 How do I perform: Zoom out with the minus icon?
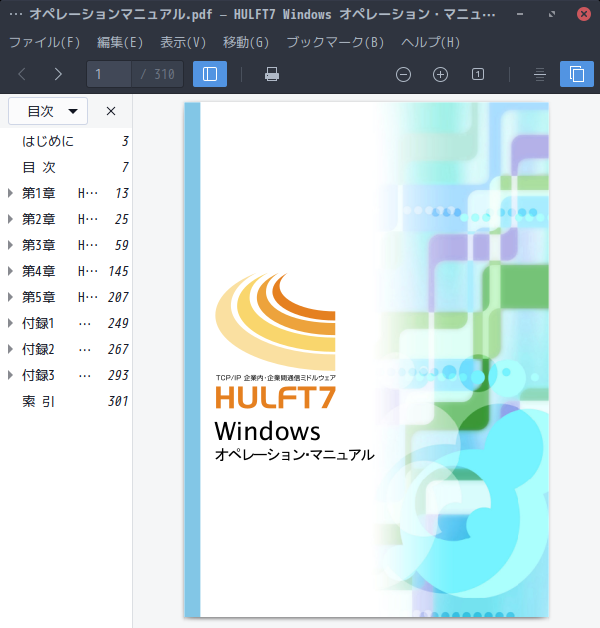click(403, 74)
